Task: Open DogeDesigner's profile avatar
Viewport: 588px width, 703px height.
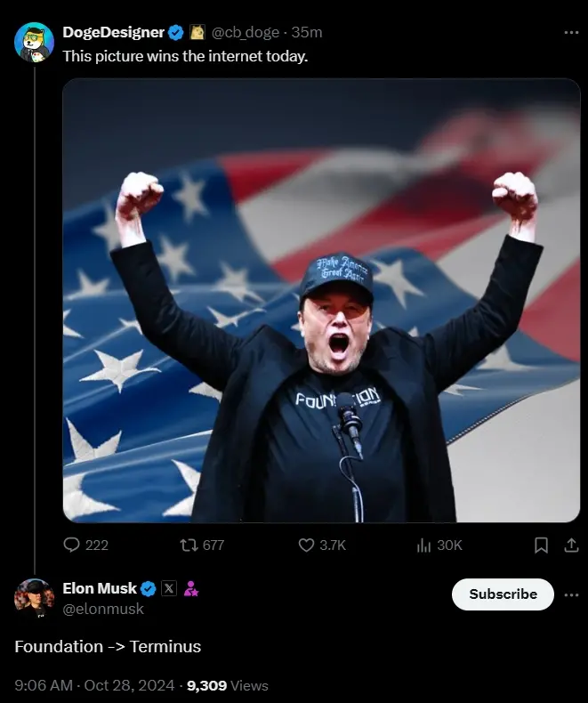Action: click(x=34, y=42)
